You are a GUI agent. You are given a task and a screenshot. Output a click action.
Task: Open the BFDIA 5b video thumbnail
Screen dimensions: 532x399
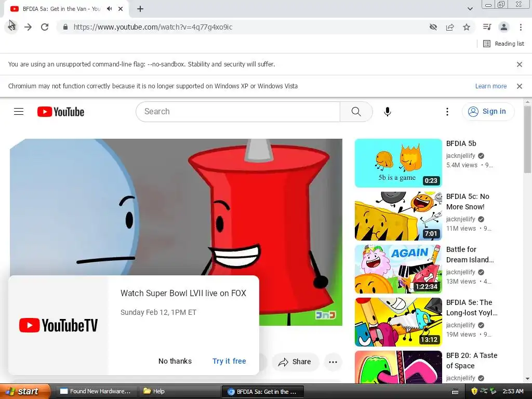(398, 163)
